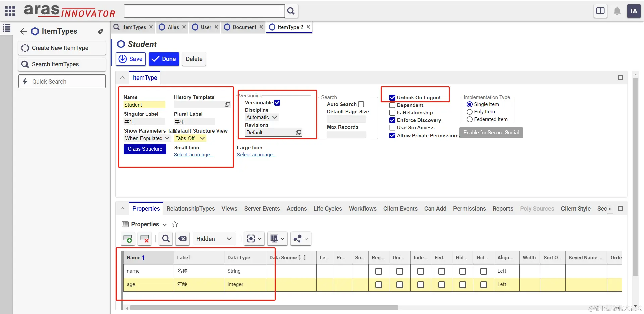Select the Federated Item radio button

click(x=470, y=119)
